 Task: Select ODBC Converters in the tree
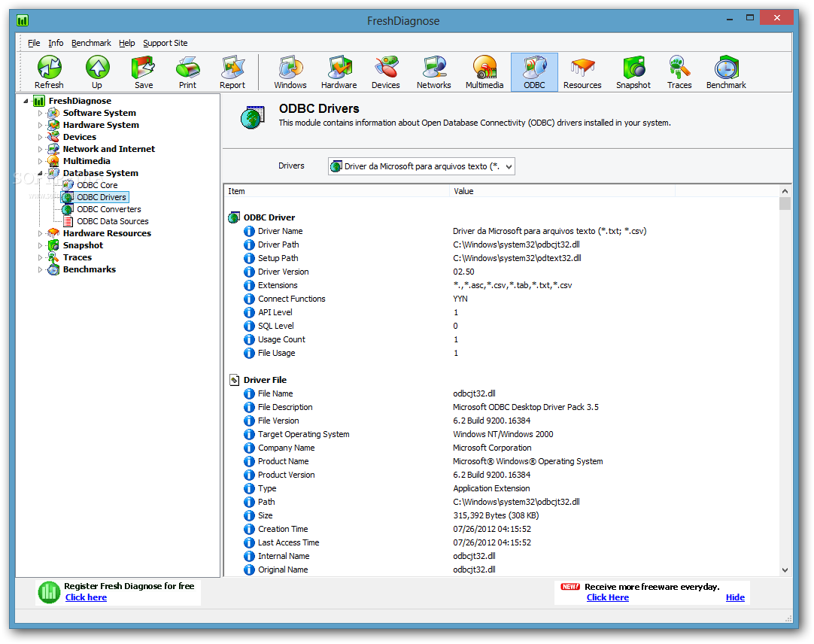coord(109,209)
